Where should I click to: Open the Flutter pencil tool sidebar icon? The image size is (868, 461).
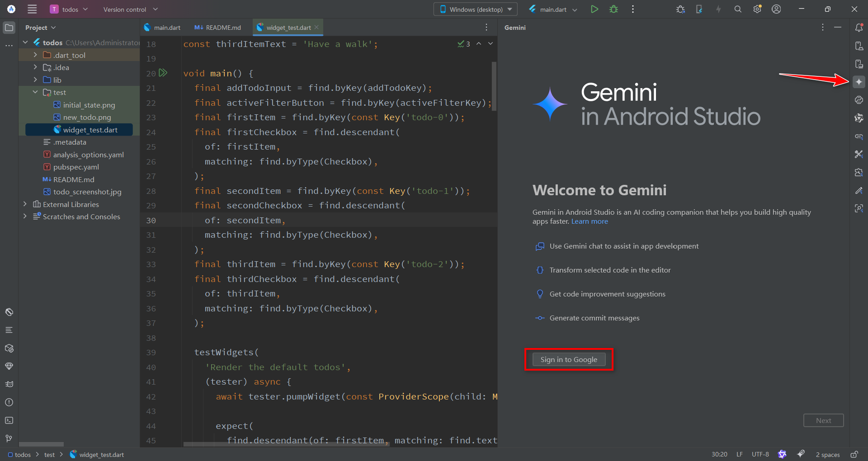pos(859,190)
